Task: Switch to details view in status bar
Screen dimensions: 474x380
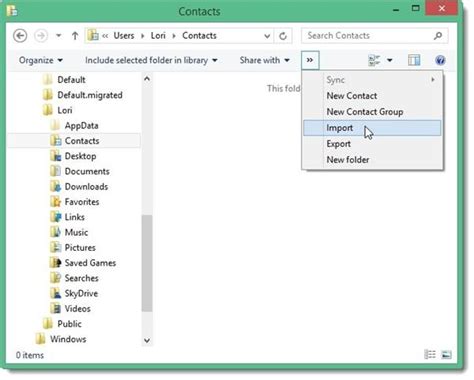Action: [430, 354]
